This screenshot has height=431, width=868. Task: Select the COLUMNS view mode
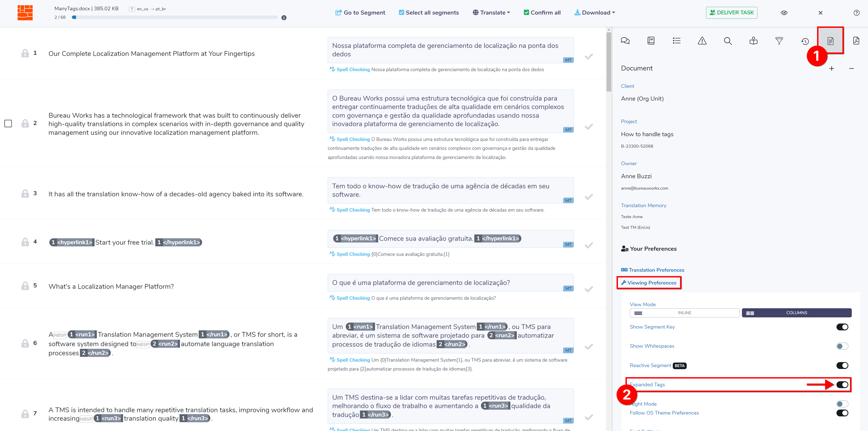[x=797, y=313]
